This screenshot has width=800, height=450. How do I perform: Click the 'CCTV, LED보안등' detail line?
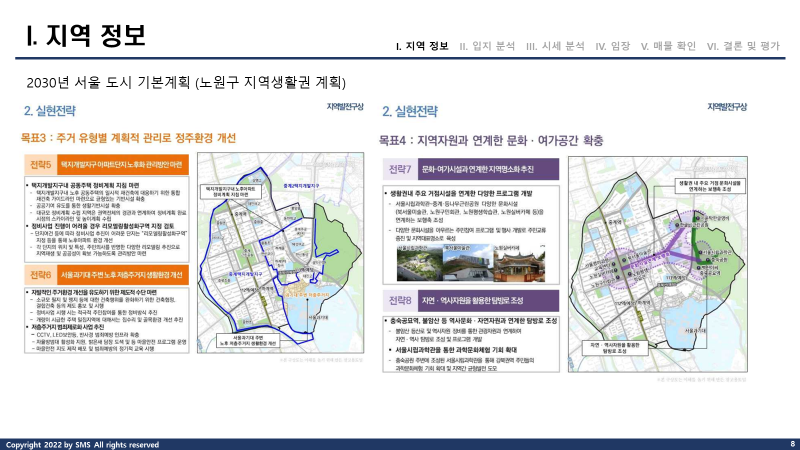coord(85,335)
